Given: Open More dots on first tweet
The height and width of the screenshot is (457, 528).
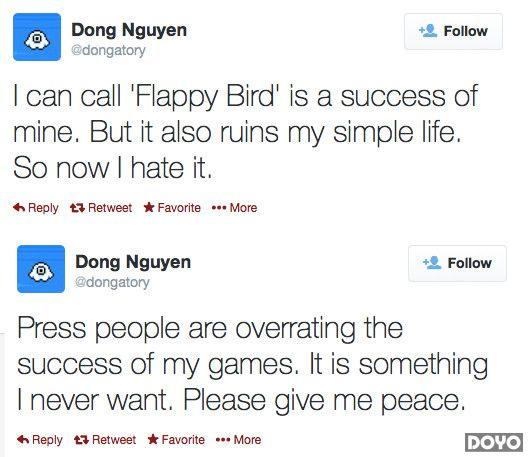Looking at the screenshot, I should (219, 208).
